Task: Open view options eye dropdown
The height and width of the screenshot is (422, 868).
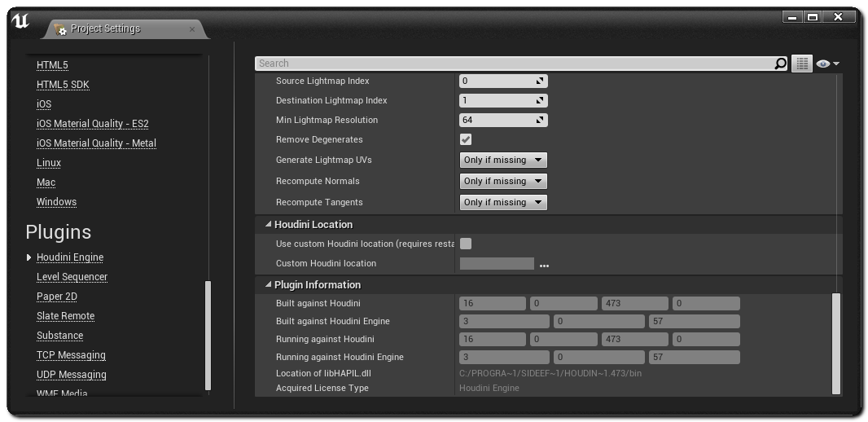Action: (827, 64)
